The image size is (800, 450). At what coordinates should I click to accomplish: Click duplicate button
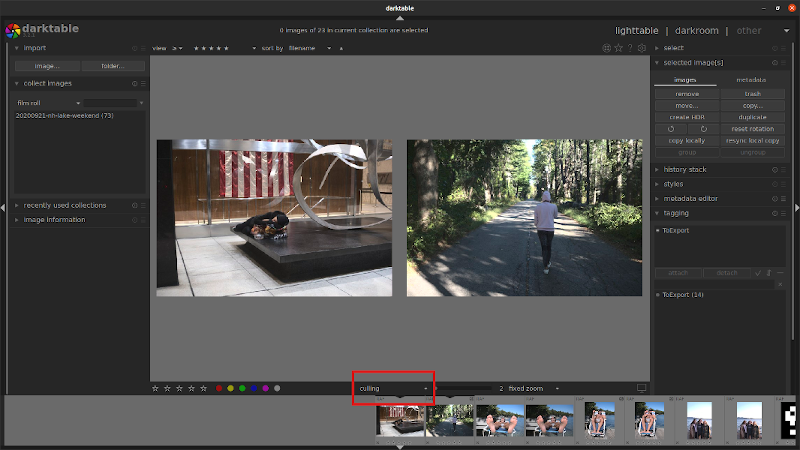[x=753, y=117]
